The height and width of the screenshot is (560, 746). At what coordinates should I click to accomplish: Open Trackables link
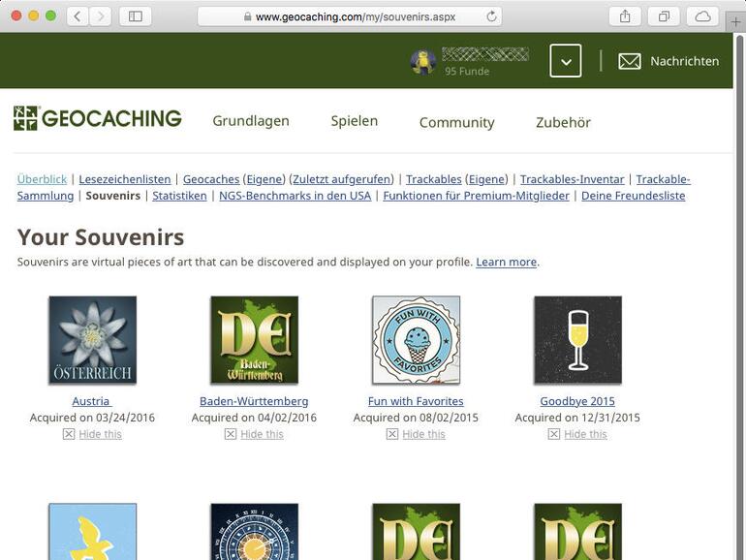434,179
